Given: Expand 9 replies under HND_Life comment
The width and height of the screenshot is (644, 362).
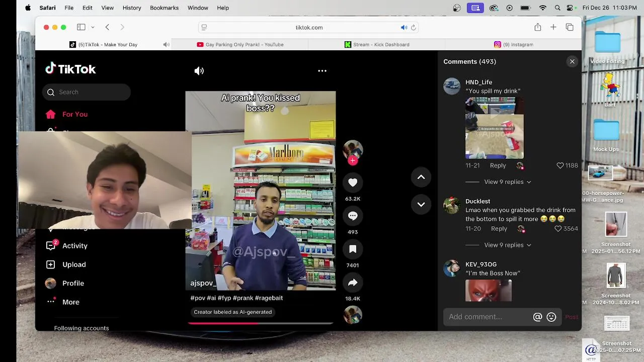Looking at the screenshot, I should [507, 182].
